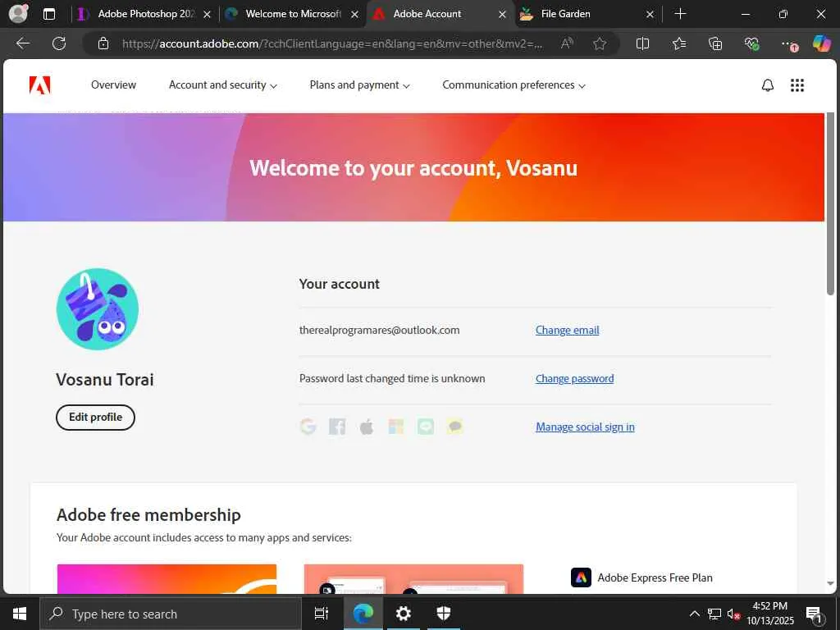
Task: Click the KakaoTalk social sign-in icon
Action: click(x=454, y=427)
